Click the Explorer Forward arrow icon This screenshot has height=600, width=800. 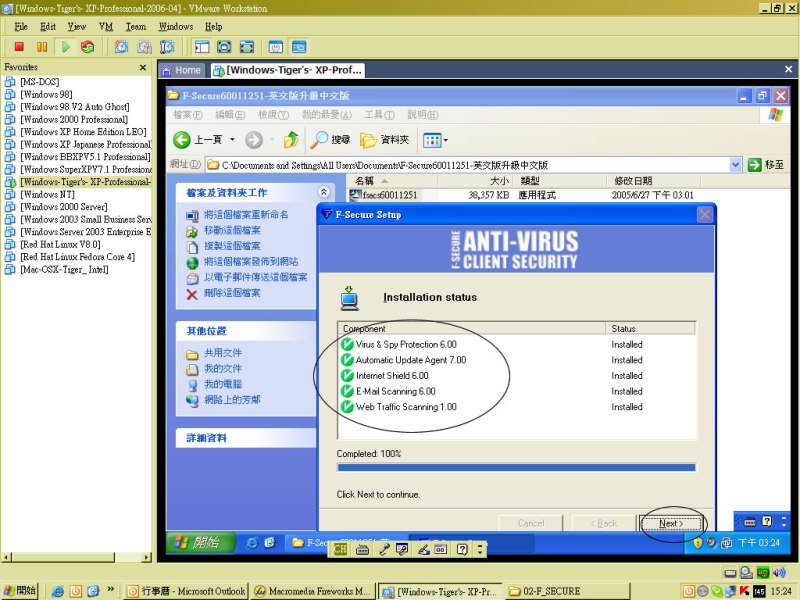point(254,140)
